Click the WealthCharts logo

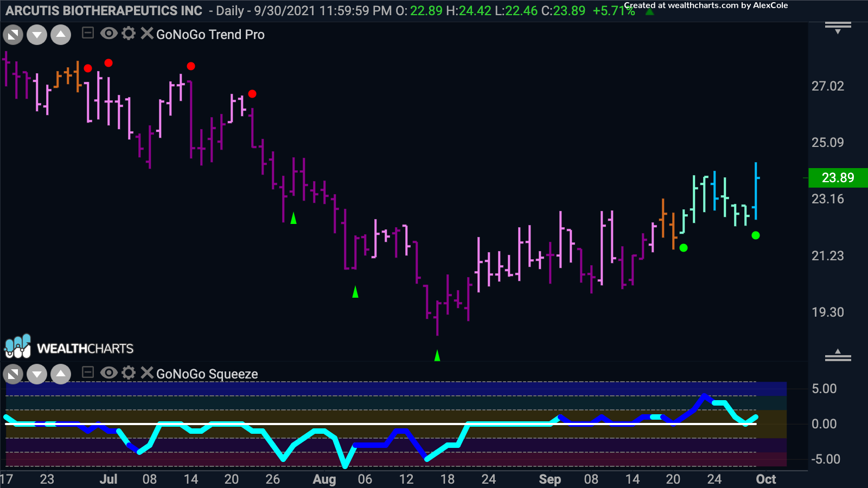click(69, 347)
